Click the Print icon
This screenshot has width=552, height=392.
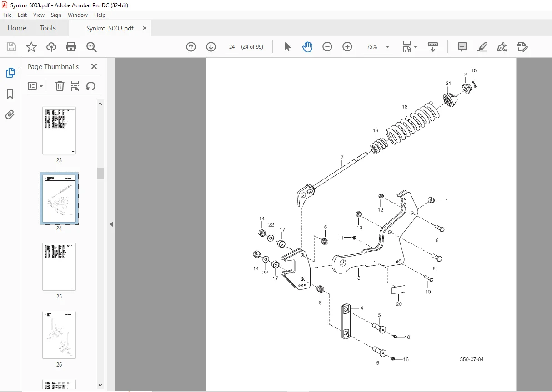71,47
